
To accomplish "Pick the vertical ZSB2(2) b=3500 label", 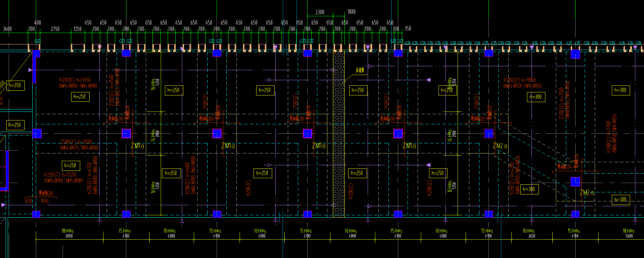I will click(112, 90).
